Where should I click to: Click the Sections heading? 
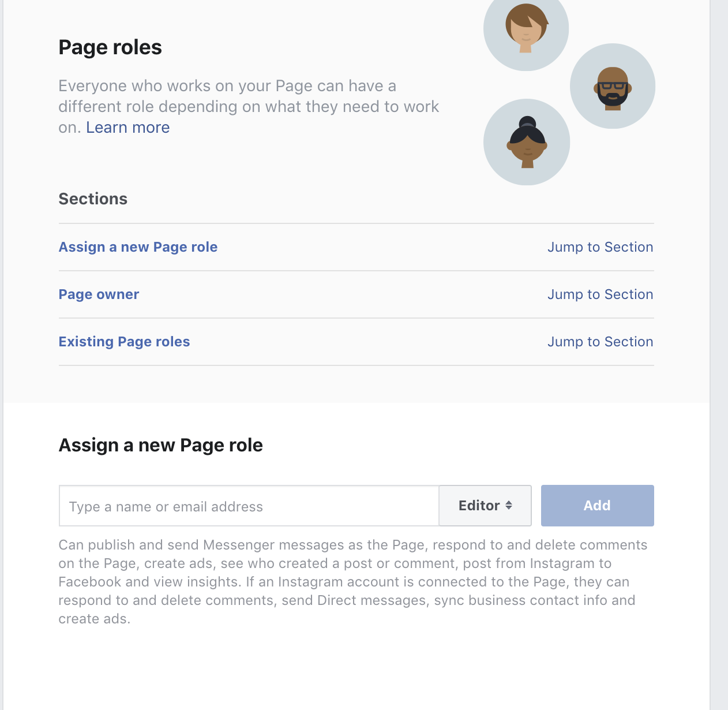coord(93,199)
